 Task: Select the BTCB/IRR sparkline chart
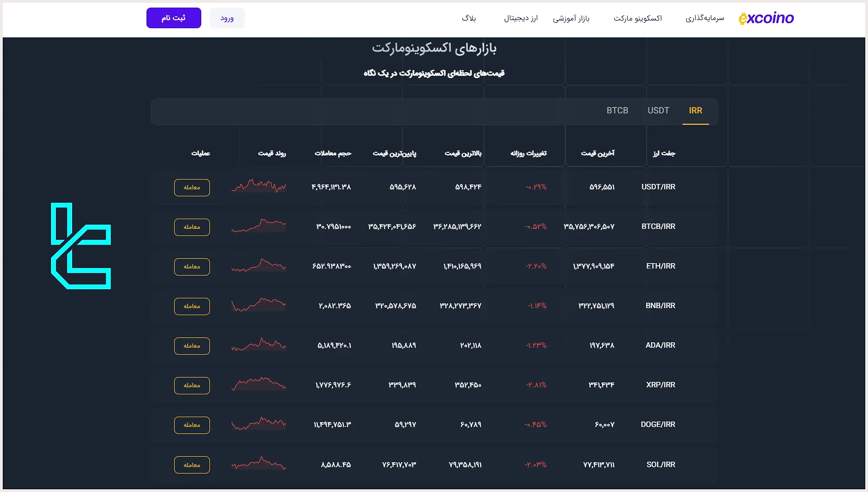pyautogui.click(x=259, y=227)
